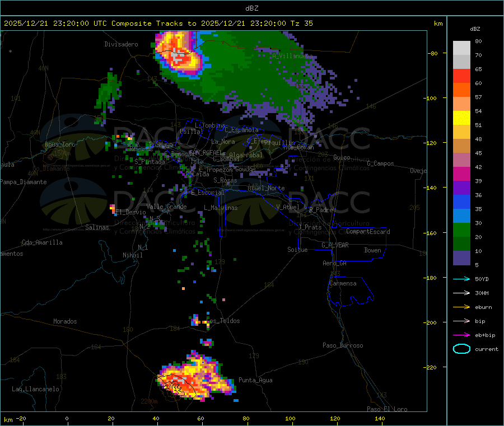Image resolution: width=504 pixels, height=426 pixels.
Task: Click the orange 60 dBZ legend swatch
Action: pyautogui.click(x=461, y=90)
